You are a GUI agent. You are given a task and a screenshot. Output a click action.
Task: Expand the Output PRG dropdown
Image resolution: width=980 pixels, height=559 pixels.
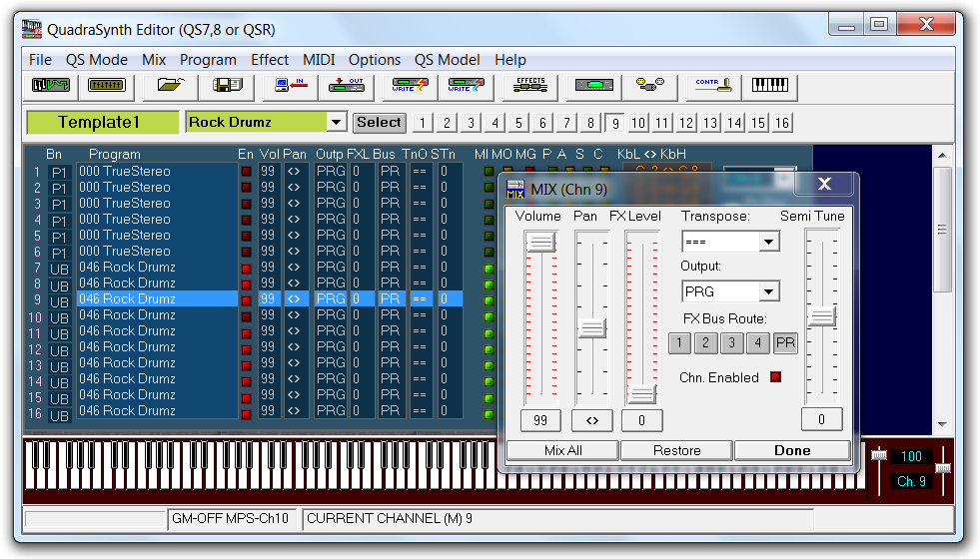767,292
